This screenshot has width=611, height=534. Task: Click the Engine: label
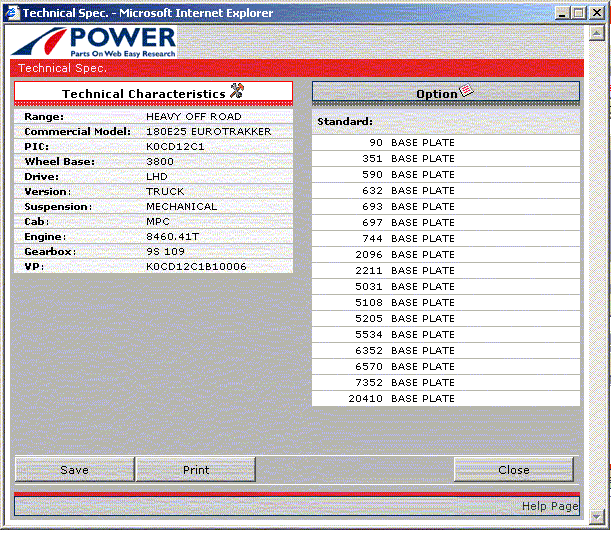[x=45, y=237]
